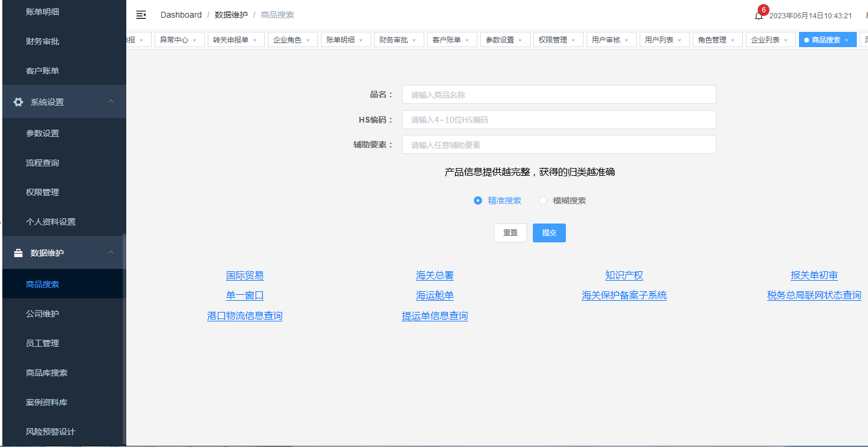Viewport: 868px width, 447px height.
Task: Collapse the 系统设置 menu section chevron
Action: [111, 101]
